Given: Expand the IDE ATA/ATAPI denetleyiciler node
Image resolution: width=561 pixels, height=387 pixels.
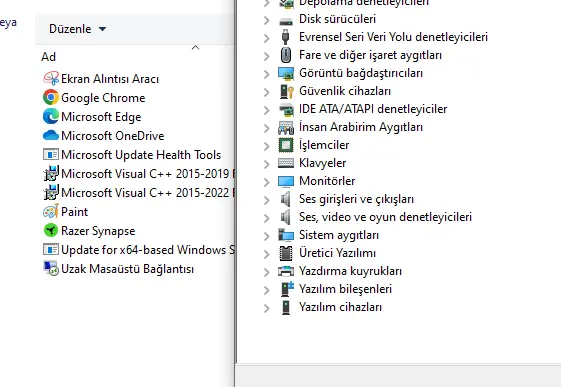Looking at the screenshot, I should [267, 110].
